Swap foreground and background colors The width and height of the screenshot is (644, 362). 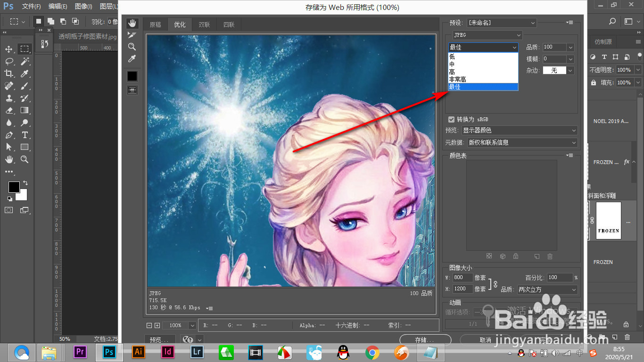click(x=25, y=182)
